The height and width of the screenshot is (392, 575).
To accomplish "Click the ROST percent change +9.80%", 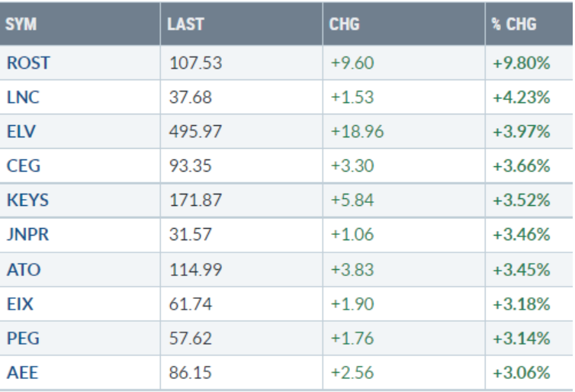I will pyautogui.click(x=522, y=63).
